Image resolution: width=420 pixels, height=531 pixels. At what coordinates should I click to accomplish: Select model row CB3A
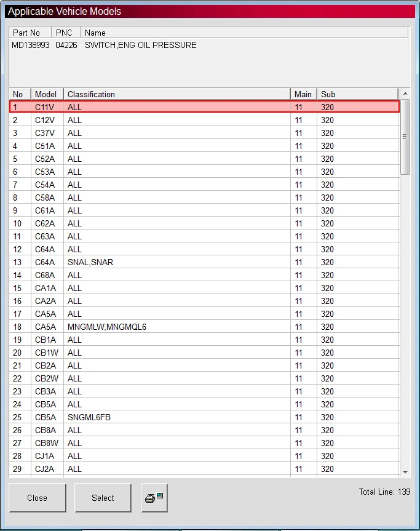[x=204, y=391]
